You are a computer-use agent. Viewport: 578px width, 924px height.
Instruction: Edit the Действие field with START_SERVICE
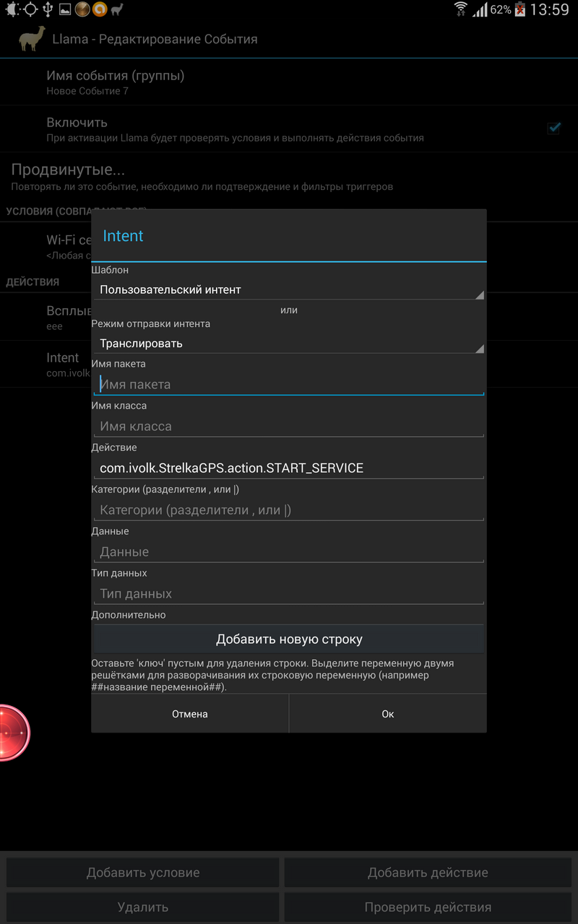tap(289, 468)
